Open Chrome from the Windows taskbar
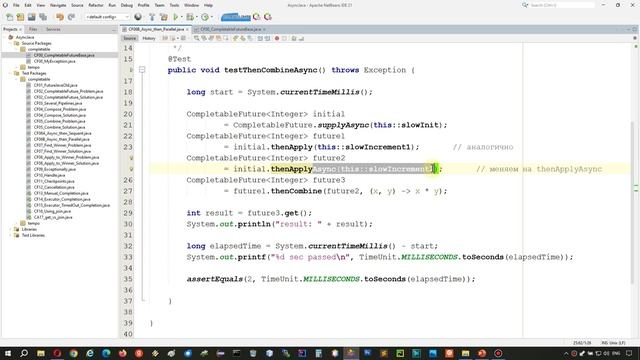The height and width of the screenshot is (360, 640). point(73,353)
